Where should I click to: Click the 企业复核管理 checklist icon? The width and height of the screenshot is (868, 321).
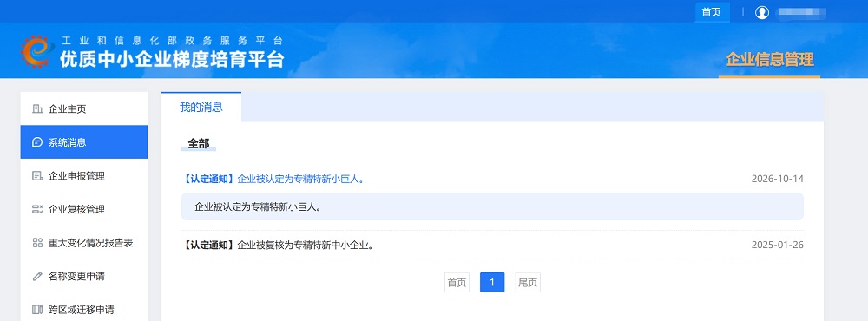point(37,209)
